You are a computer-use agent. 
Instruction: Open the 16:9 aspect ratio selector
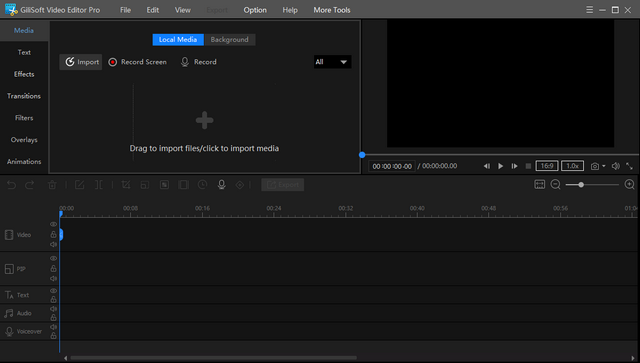click(x=547, y=166)
